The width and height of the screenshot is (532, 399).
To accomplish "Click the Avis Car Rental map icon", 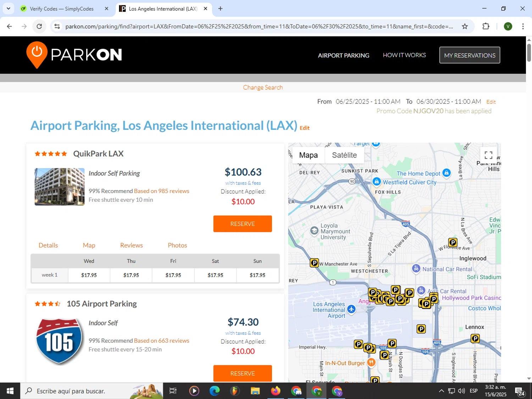I will [421, 290].
